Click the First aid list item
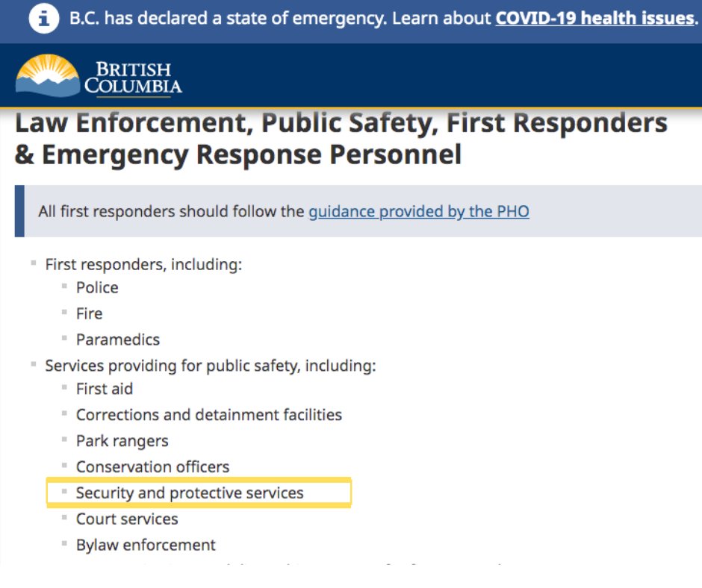 (x=105, y=389)
